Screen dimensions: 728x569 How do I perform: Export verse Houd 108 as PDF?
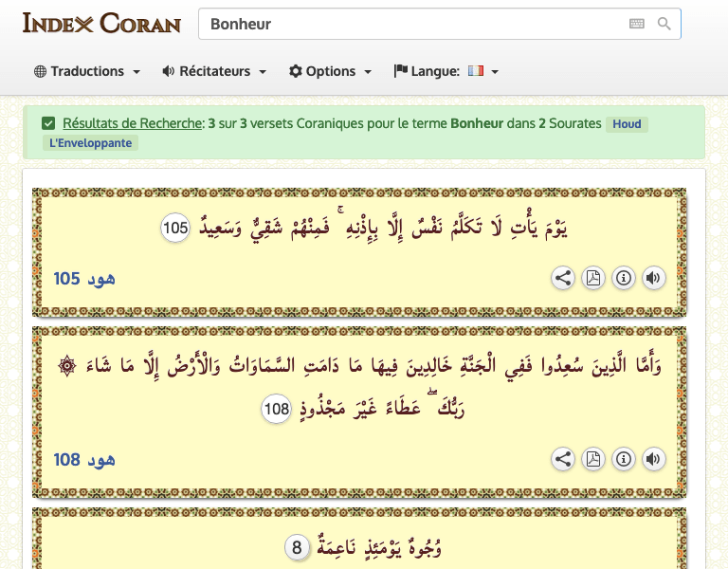click(593, 459)
